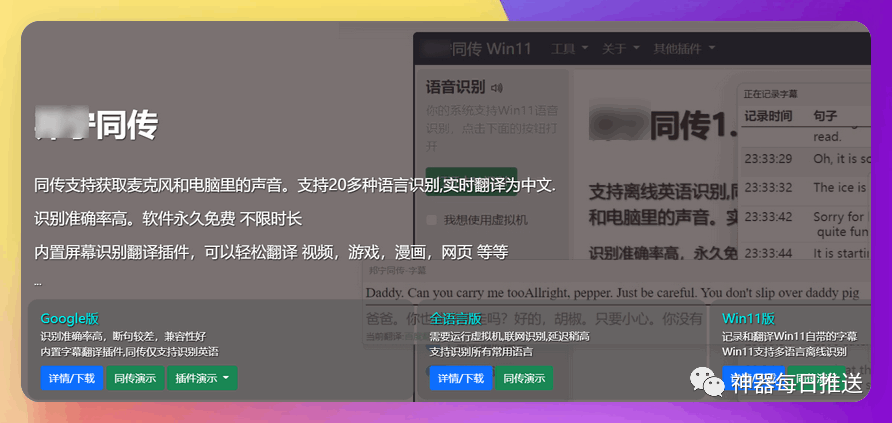Click the 正在记录字幕 window title
Image resolution: width=892 pixels, height=423 pixels.
(770, 94)
